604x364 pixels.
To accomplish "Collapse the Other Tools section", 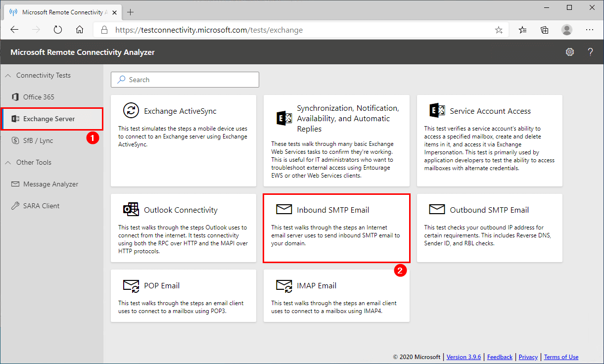I will [7, 162].
